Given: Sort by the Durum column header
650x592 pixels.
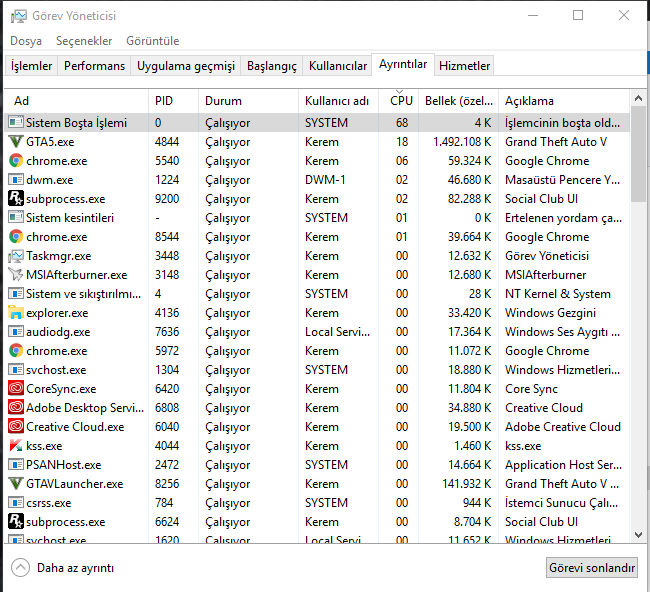Looking at the screenshot, I should 248,101.
